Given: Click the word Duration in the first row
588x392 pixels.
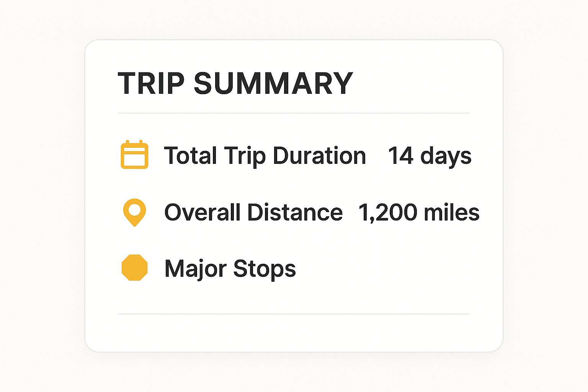Looking at the screenshot, I should (x=319, y=155).
